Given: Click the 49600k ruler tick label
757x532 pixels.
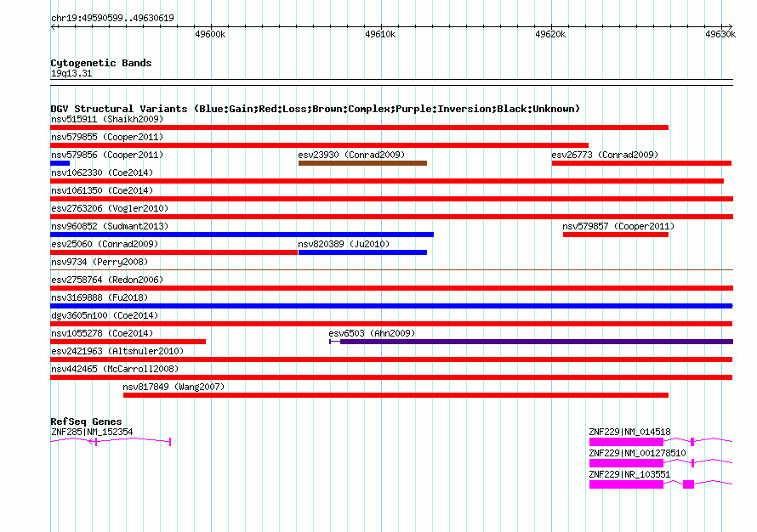Looking at the screenshot, I should click(210, 34).
